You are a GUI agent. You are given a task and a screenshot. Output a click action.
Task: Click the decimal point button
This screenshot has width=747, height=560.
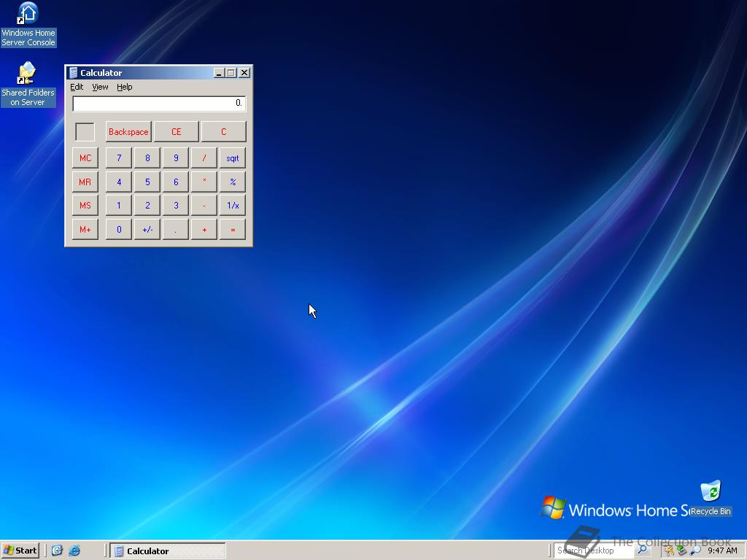click(x=176, y=230)
